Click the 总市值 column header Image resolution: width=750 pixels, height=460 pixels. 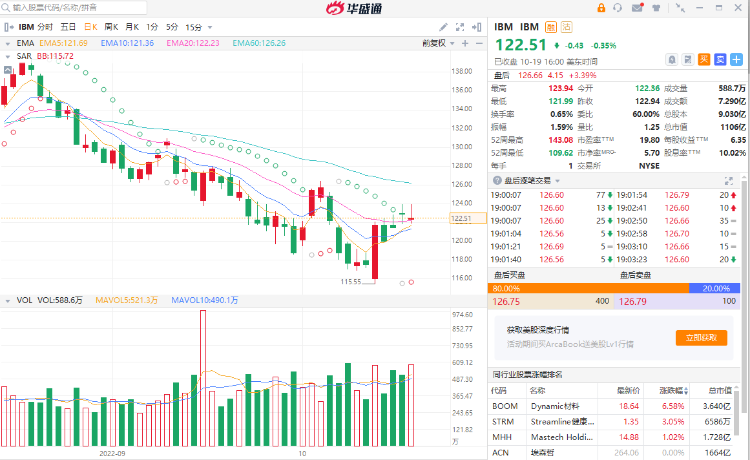[720, 391]
